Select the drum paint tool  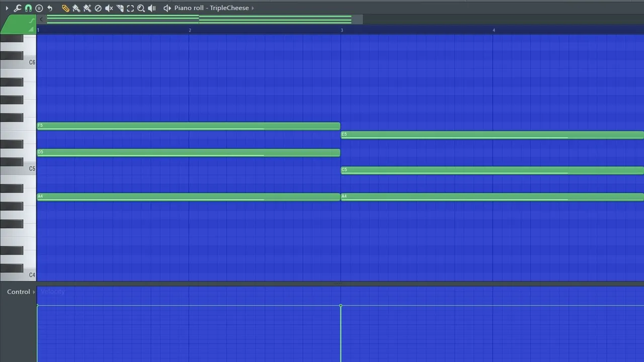point(87,8)
